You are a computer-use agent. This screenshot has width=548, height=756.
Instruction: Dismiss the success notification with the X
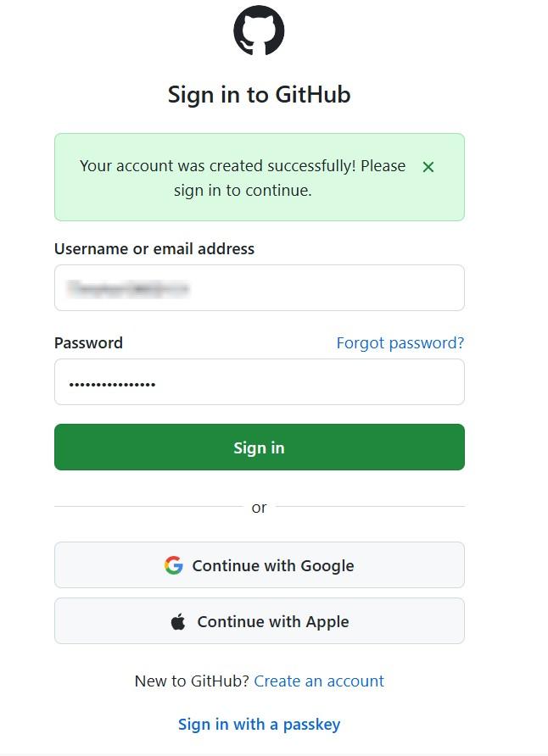[428, 167]
